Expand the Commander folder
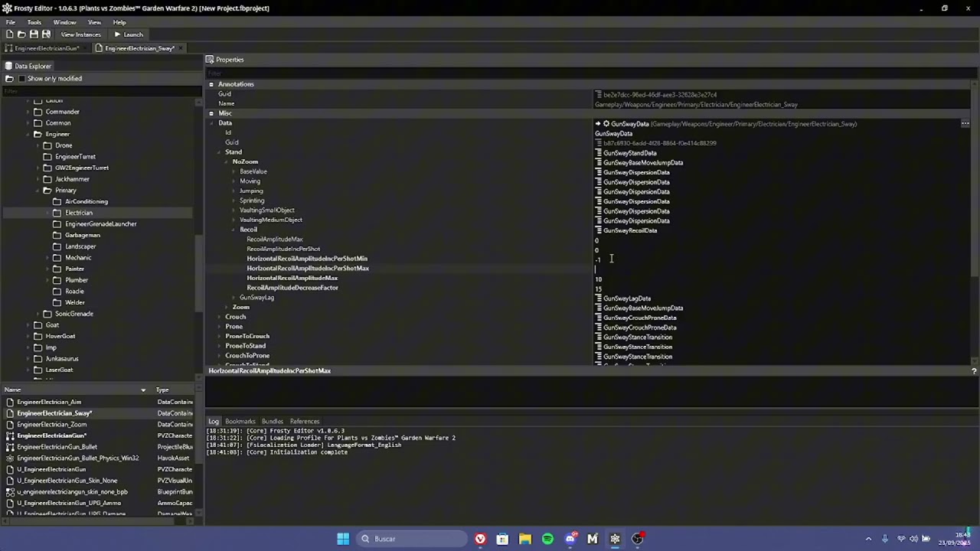This screenshot has width=980, height=551. pyautogui.click(x=28, y=112)
